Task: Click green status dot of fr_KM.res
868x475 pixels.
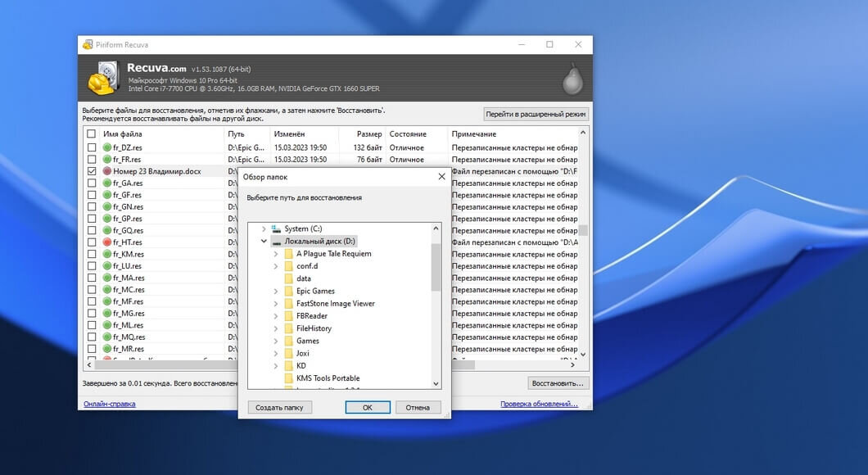Action: [107, 254]
